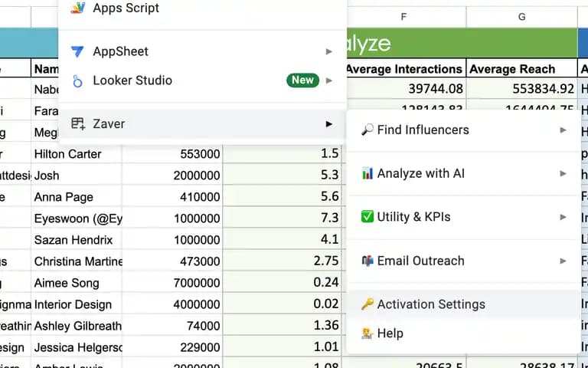Click the person icon beside Help
Viewport: 588px width, 368px height.
point(367,333)
